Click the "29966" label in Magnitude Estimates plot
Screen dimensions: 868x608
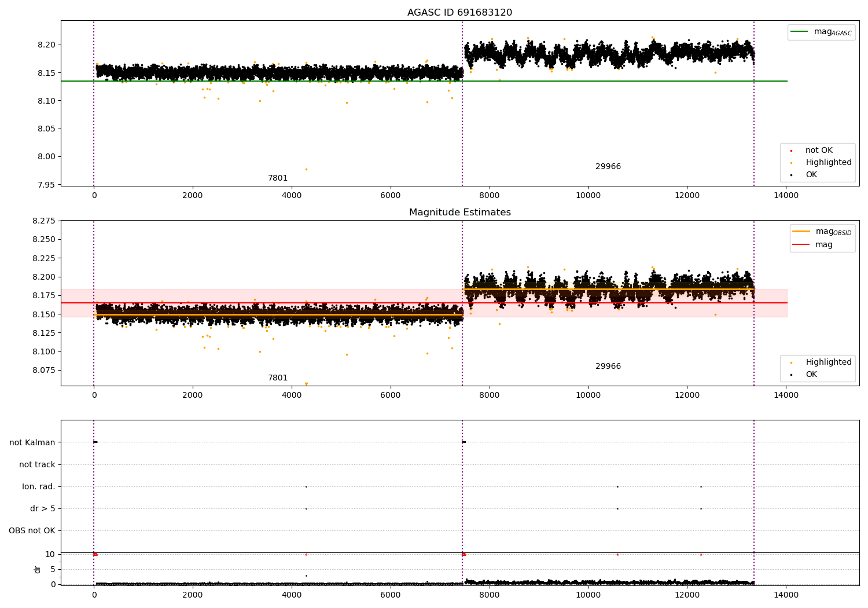608,367
